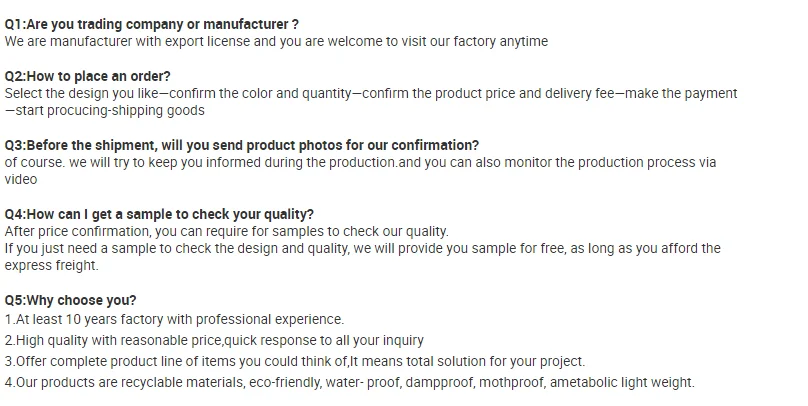
Task: Click the word 'eco-friendly' in point 4
Action: [353, 382]
